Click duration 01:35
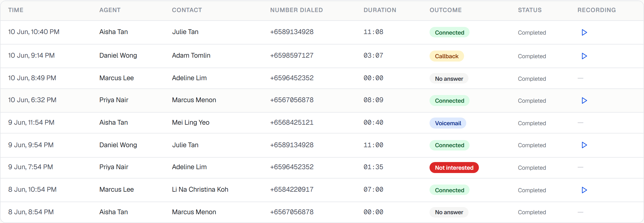The width and height of the screenshot is (644, 223). pos(373,167)
